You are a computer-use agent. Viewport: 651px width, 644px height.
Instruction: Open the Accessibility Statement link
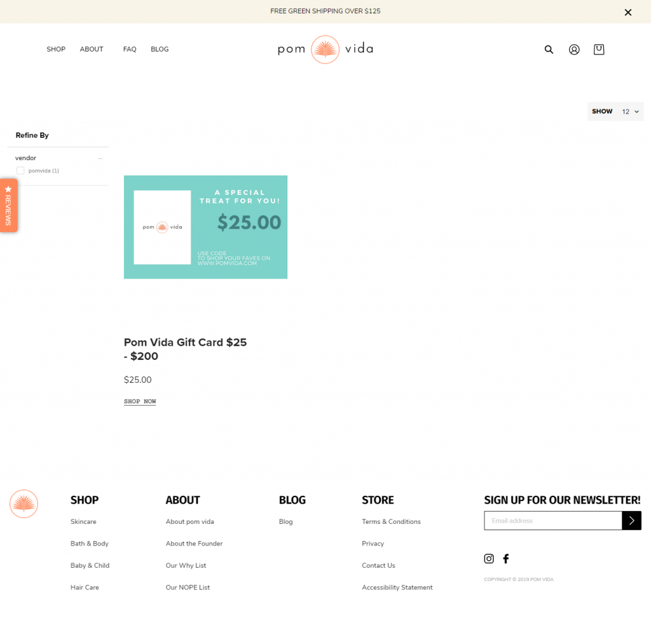coord(397,587)
